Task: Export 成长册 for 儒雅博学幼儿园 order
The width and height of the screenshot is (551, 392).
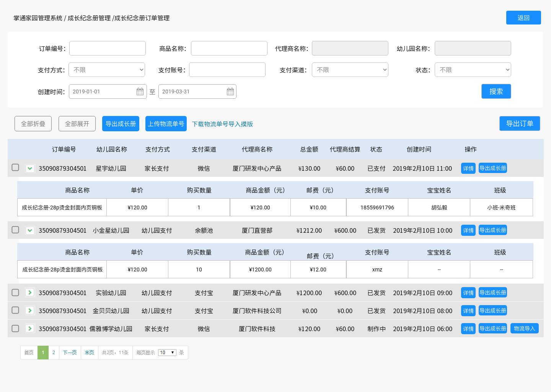Action: 493,328
